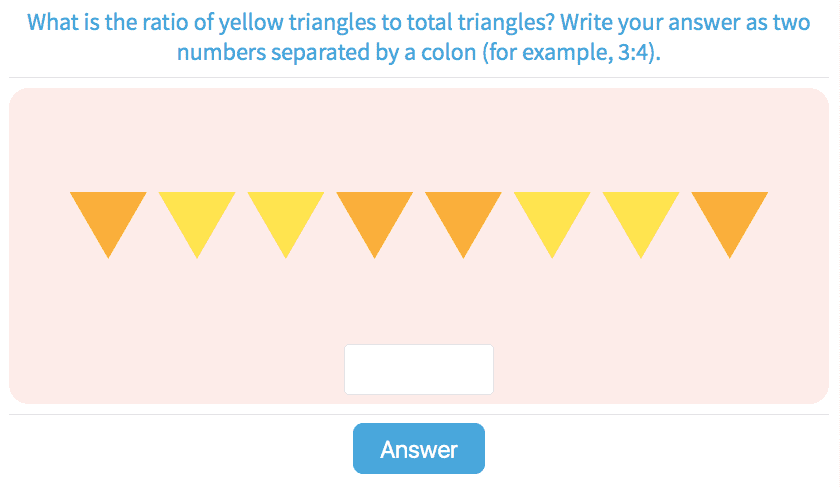Focus the empty ratio answer box

pos(419,369)
